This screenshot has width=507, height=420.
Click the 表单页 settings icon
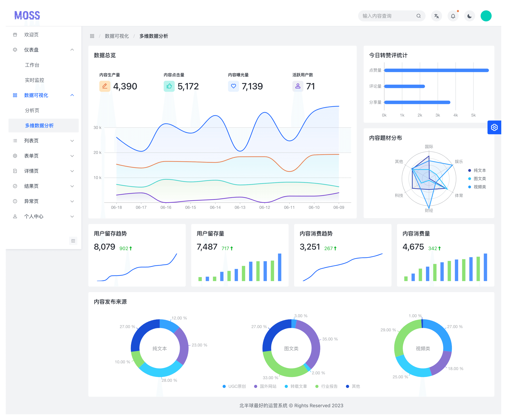click(15, 156)
